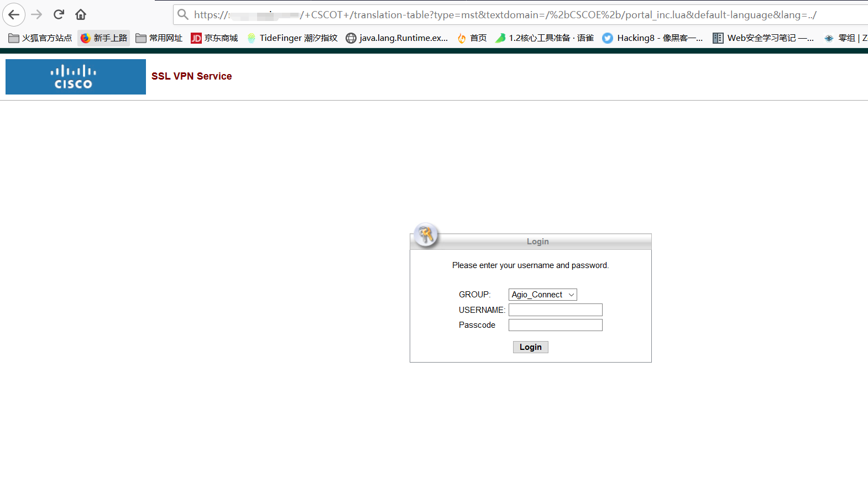Open the 京东商城 JD bookmark
This screenshot has height=503, width=868.
coord(215,38)
